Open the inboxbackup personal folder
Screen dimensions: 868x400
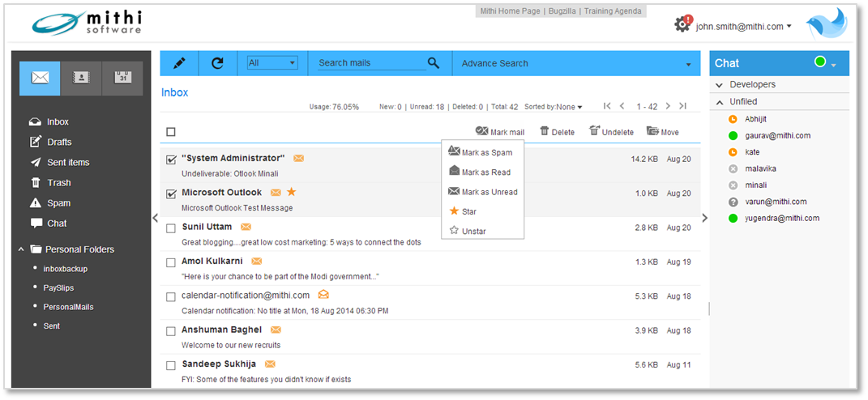66,269
